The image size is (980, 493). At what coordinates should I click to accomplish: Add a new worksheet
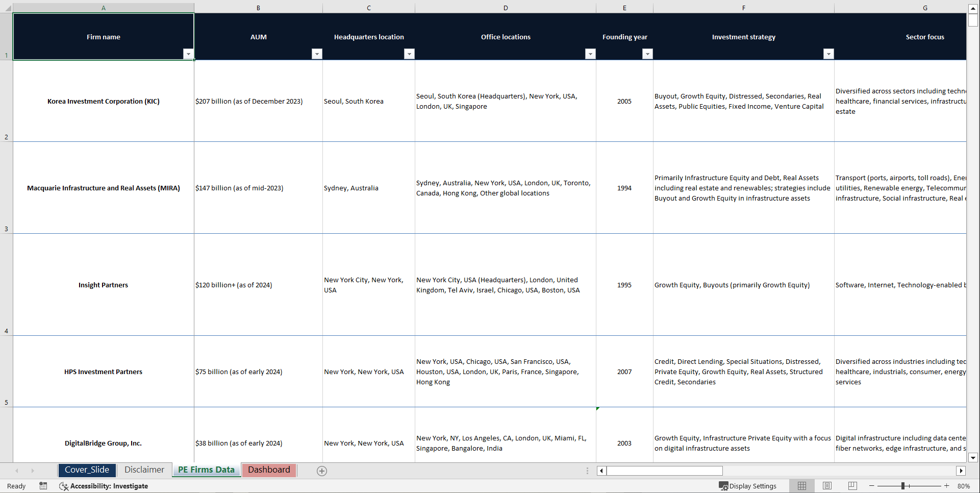coord(322,471)
